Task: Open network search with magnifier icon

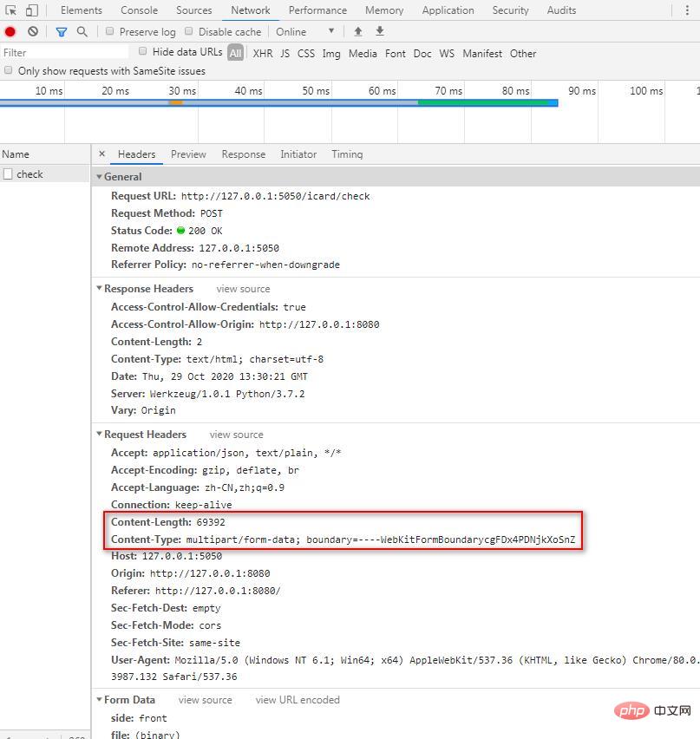Action: click(x=82, y=31)
